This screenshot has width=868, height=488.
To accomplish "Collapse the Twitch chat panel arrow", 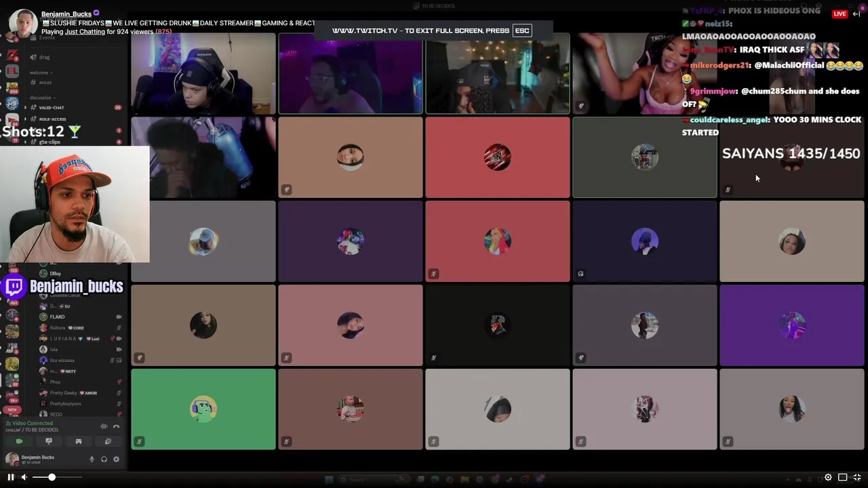I will tap(856, 14).
